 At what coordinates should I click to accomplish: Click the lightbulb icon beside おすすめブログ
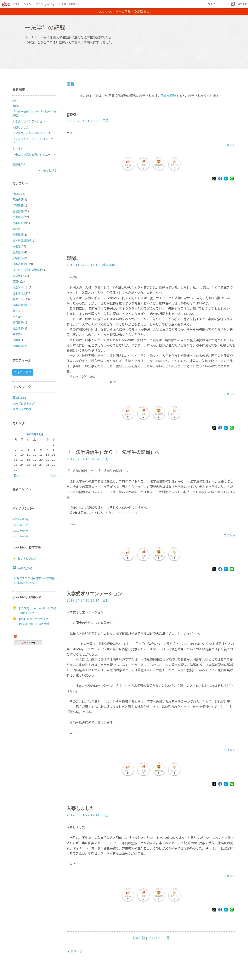14,559
